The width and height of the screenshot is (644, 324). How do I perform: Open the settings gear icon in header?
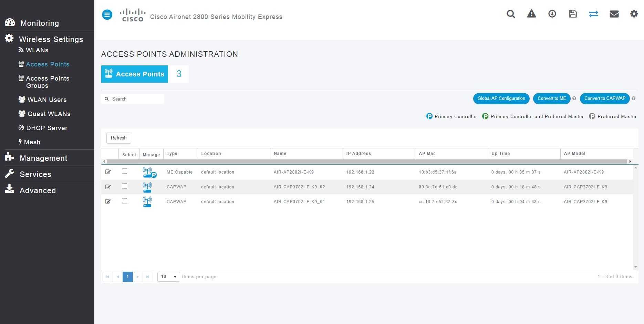[x=634, y=14]
